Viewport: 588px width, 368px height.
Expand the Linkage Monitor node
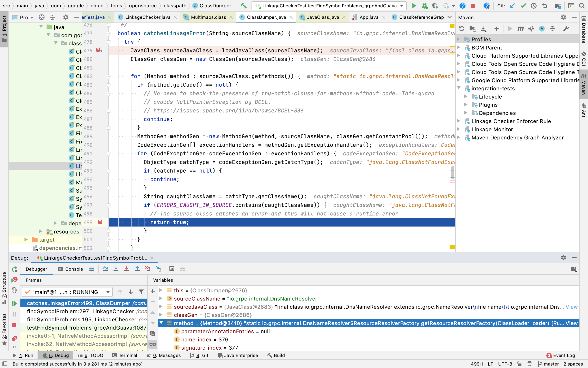[x=459, y=129]
